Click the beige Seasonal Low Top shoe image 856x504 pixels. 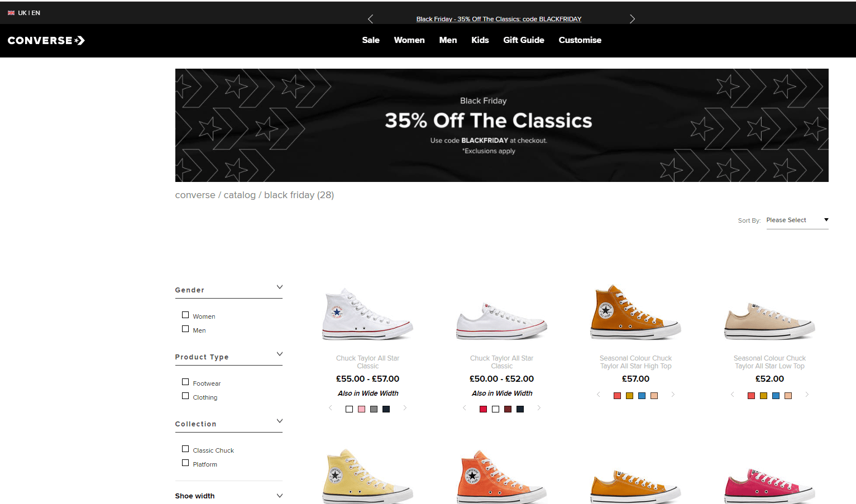[769, 321]
